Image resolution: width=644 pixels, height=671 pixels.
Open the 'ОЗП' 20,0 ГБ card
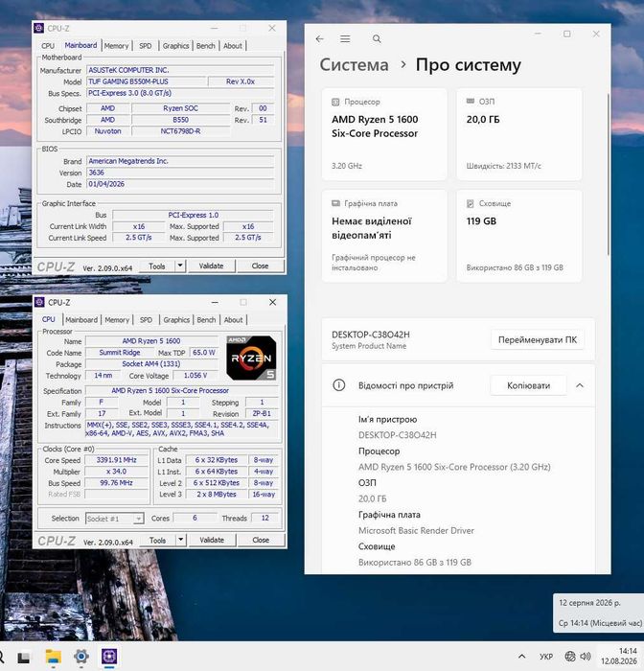click(x=519, y=134)
